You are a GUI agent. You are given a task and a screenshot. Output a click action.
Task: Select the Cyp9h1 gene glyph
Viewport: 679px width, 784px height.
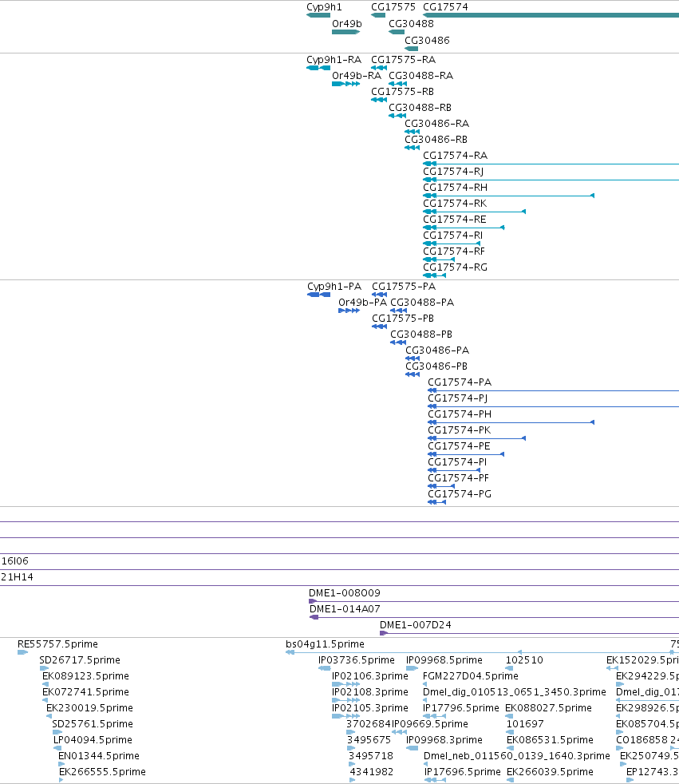tap(318, 15)
